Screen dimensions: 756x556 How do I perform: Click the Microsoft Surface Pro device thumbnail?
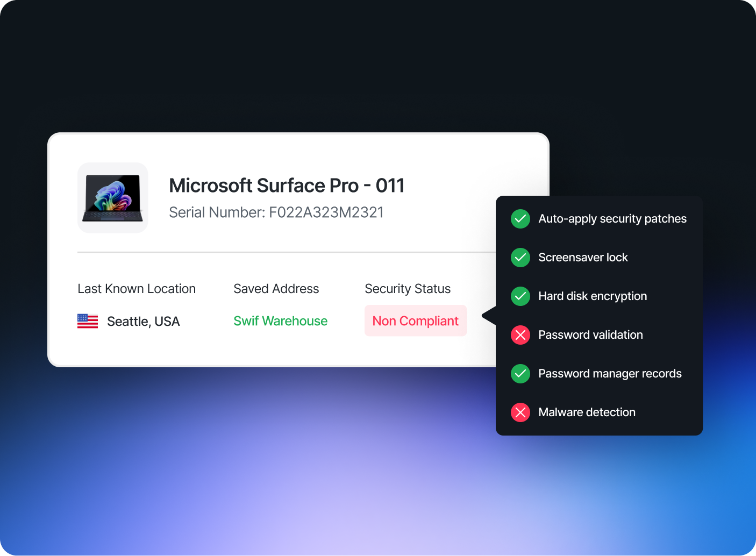click(x=113, y=198)
